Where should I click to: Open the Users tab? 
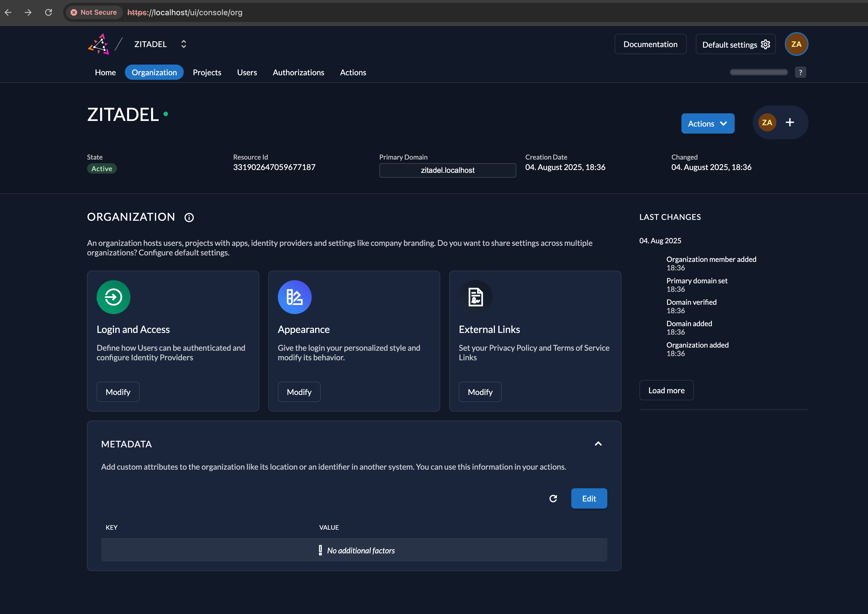click(247, 72)
